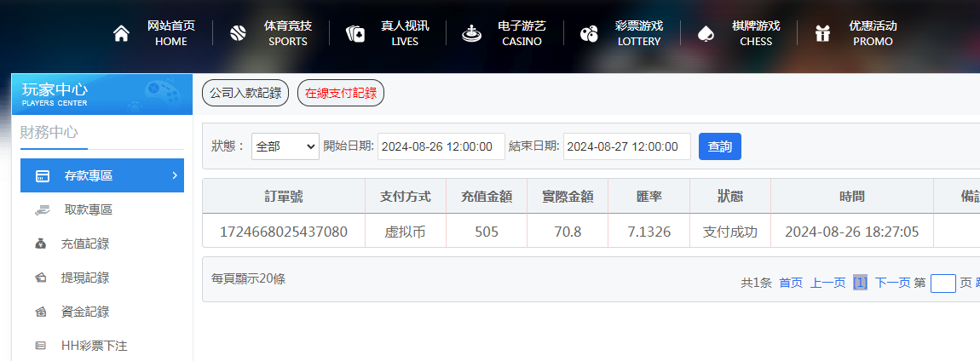Open the 狀態 dropdown set to 全部
Image resolution: width=980 pixels, height=361 pixels.
point(285,146)
